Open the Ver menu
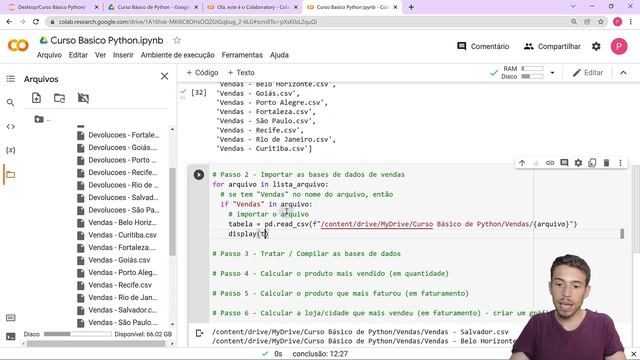Viewport: 640px width, 360px height. coord(100,55)
